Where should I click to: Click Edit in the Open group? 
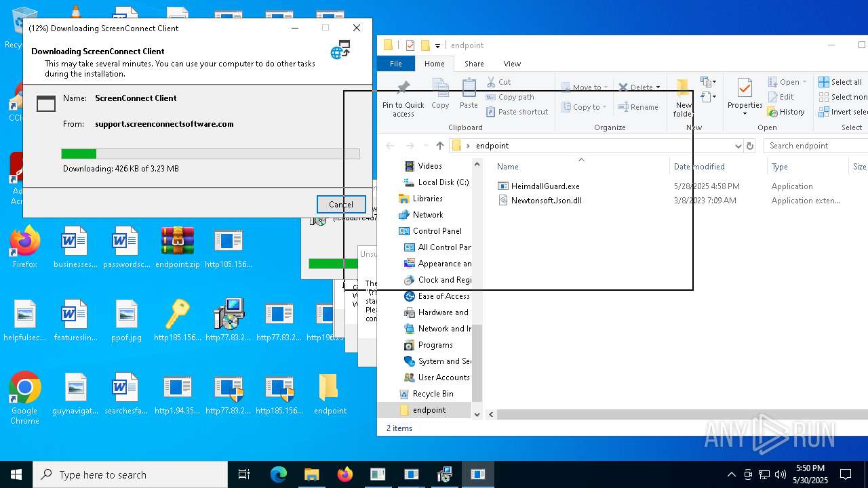pyautogui.click(x=781, y=97)
